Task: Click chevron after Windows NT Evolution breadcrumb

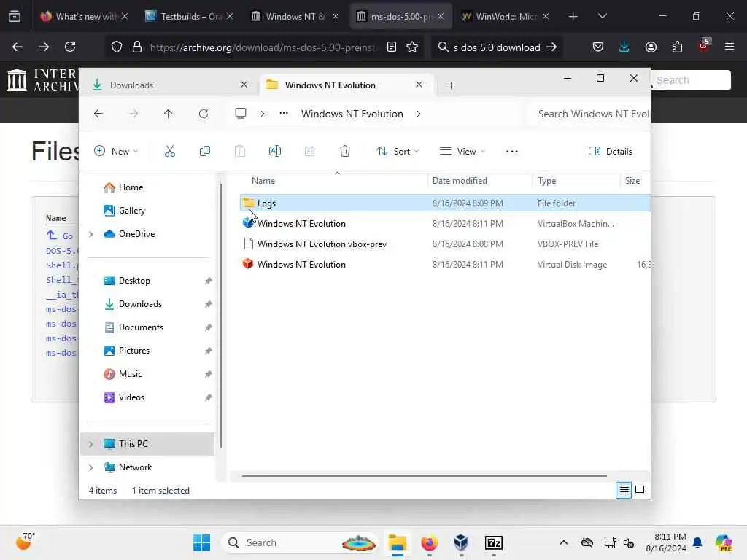Action: [x=418, y=114]
